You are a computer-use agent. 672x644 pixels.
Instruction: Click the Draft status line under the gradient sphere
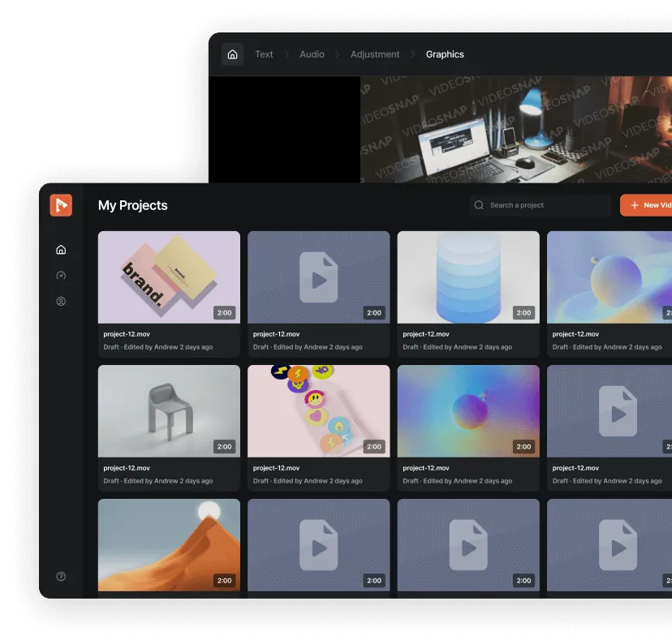point(457,481)
